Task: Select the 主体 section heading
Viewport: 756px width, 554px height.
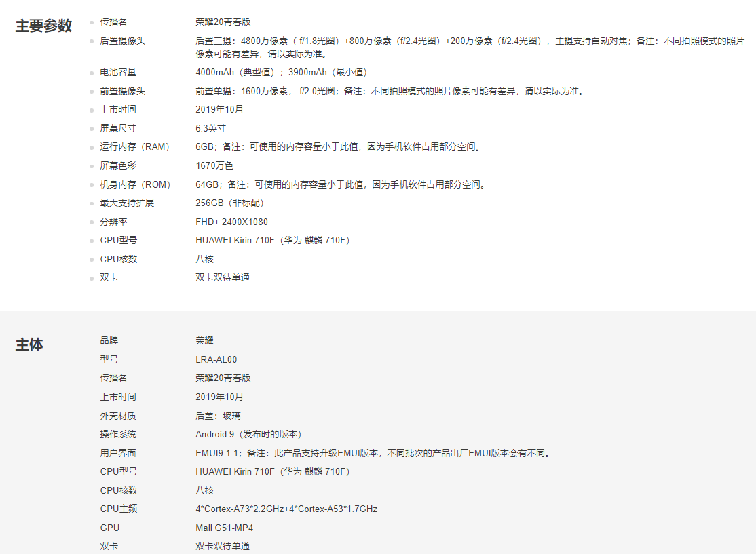Action: pyautogui.click(x=29, y=344)
